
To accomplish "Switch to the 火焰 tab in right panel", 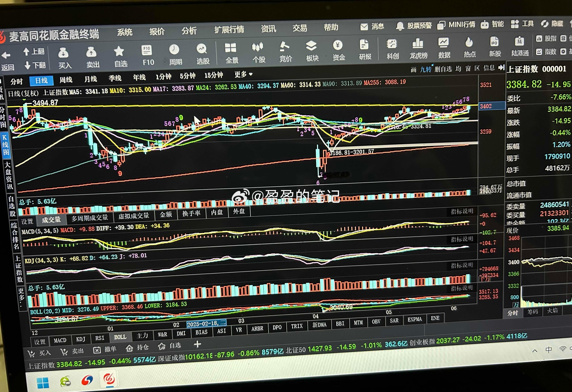I will (x=552, y=311).
